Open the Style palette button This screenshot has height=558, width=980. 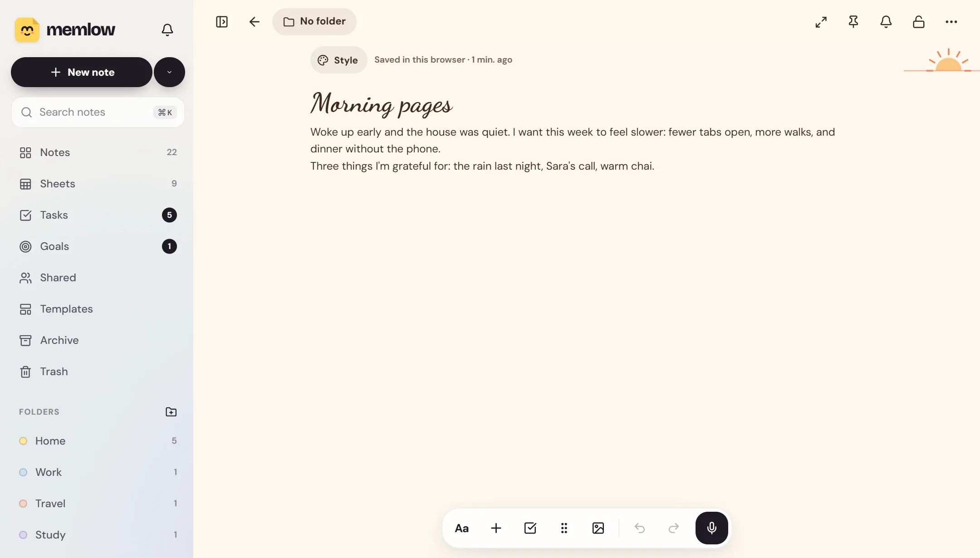338,60
